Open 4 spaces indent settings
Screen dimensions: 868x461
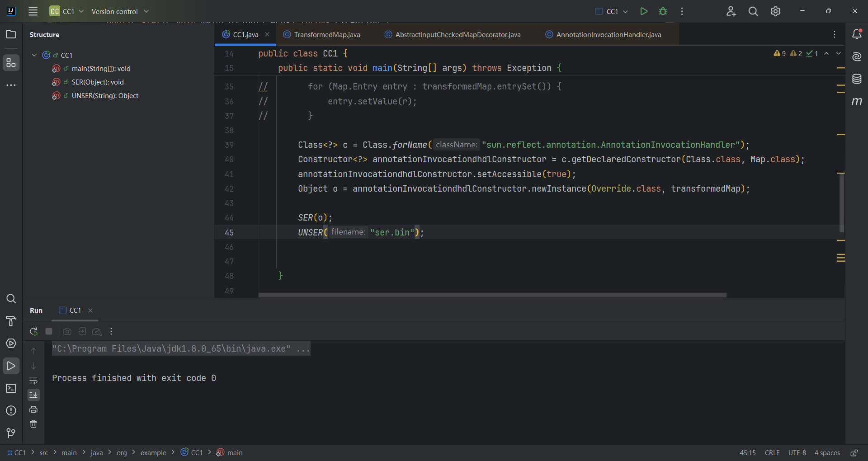click(x=827, y=453)
